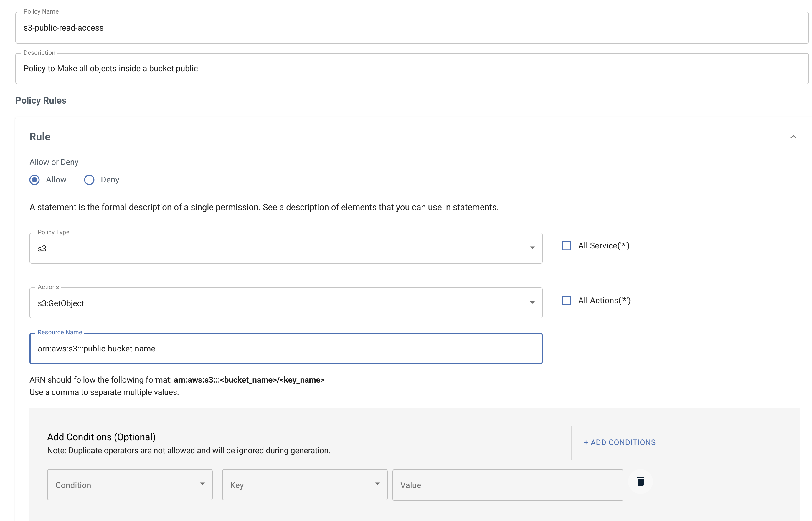Image resolution: width=812 pixels, height=521 pixels.
Task: Click the ARN format example text
Action: coord(249,380)
